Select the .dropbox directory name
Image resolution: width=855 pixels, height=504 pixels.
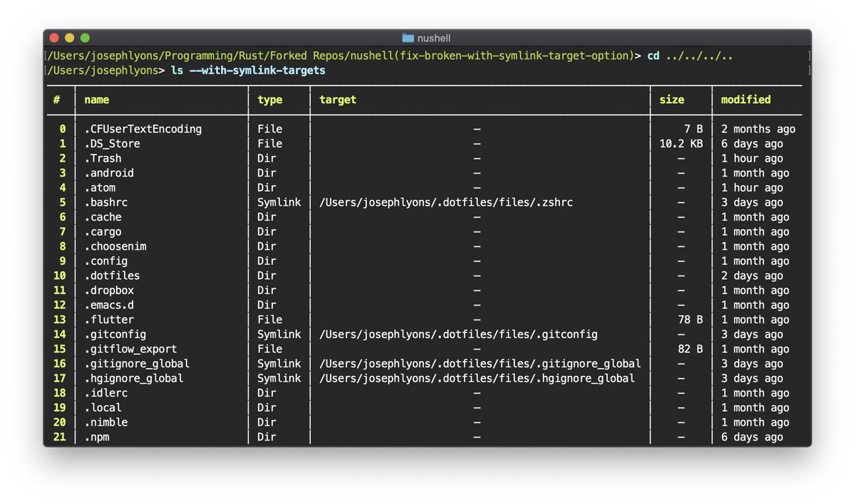109,290
